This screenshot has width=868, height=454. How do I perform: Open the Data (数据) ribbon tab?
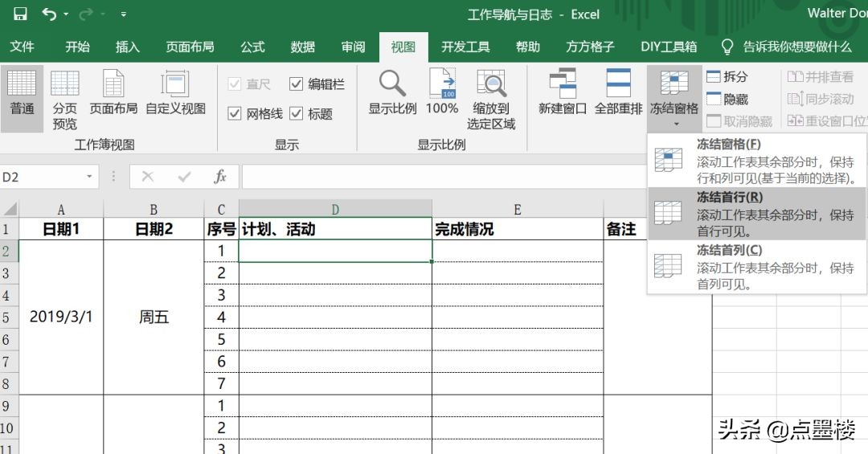[303, 47]
